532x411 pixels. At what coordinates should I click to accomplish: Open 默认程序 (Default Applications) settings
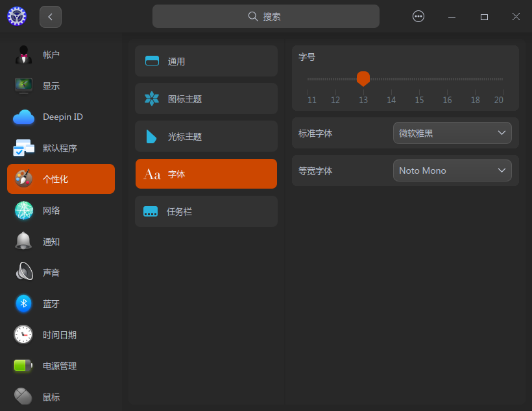coord(23,148)
